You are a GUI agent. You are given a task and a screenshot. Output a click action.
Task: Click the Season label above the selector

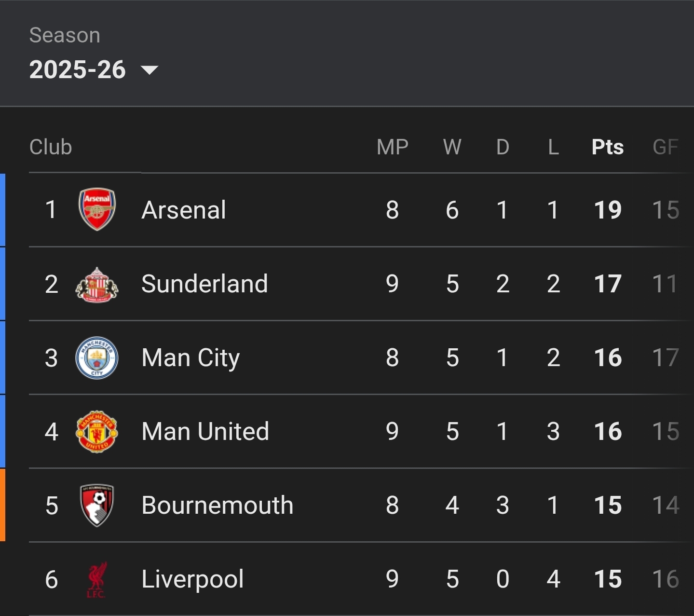65,35
